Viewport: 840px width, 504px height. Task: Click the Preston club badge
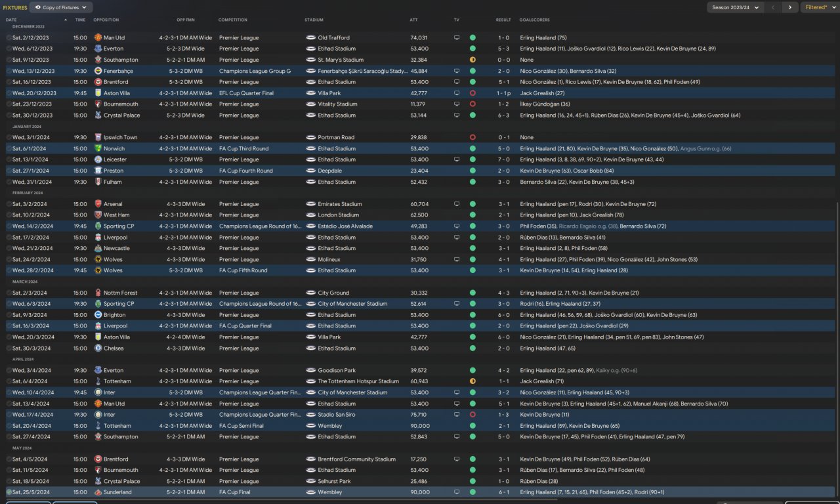coord(98,171)
